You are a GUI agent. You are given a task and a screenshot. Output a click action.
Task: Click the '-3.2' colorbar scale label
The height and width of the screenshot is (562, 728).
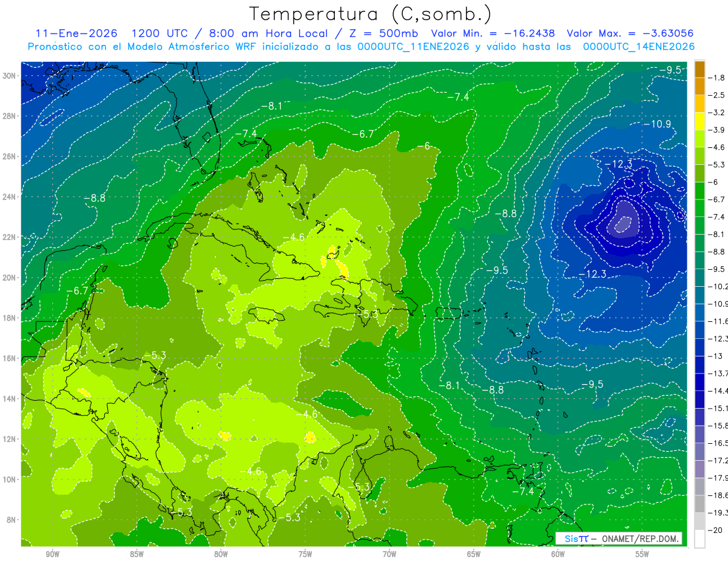coord(716,112)
